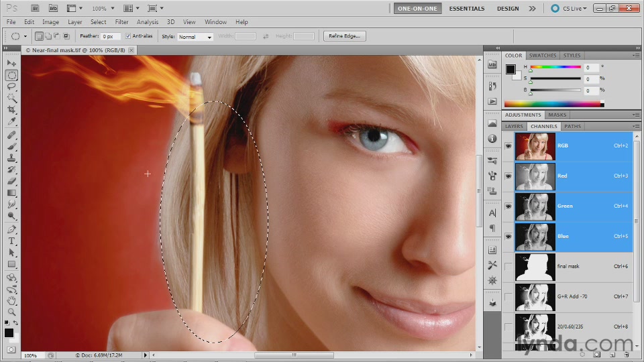Show the final mask channel
This screenshot has height=362, width=644.
[508, 266]
